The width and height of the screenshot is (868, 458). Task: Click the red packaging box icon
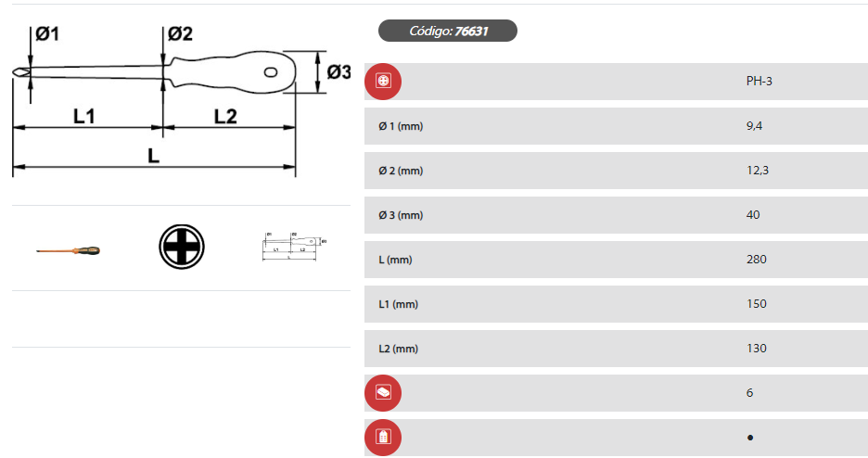click(383, 393)
